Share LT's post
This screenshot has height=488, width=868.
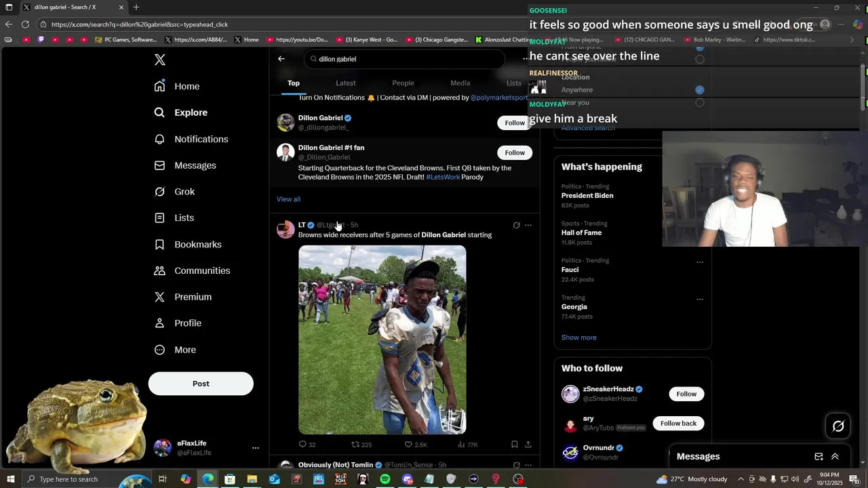(x=528, y=445)
